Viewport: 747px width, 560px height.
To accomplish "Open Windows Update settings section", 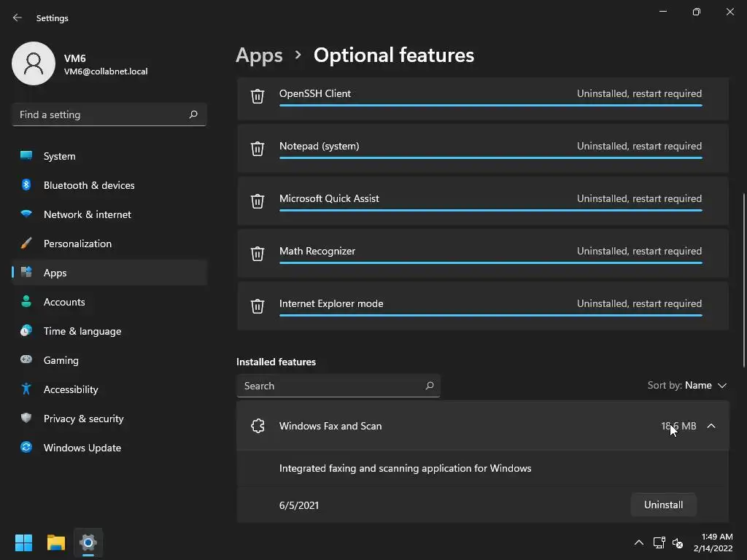I will coord(82,448).
